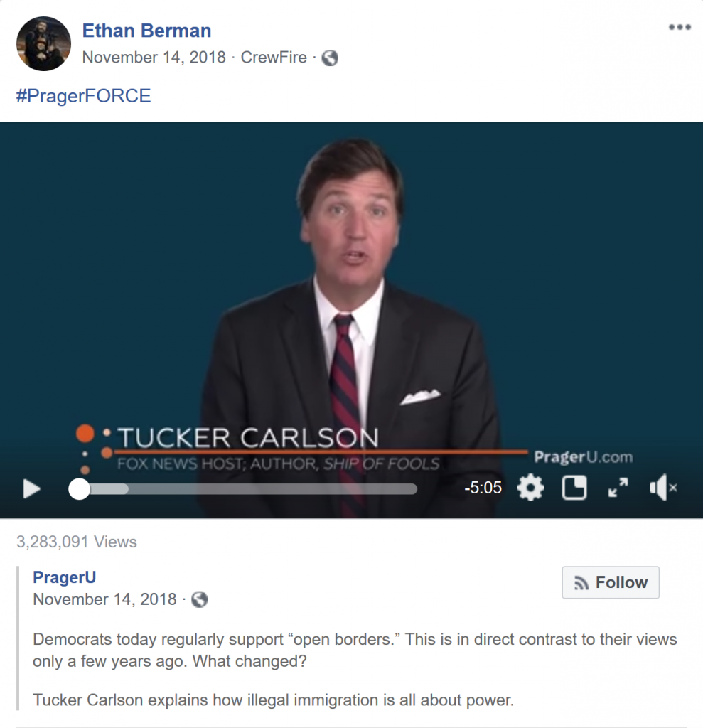Open the PragerU page link
Viewport: 703px width, 728px height.
(65, 577)
